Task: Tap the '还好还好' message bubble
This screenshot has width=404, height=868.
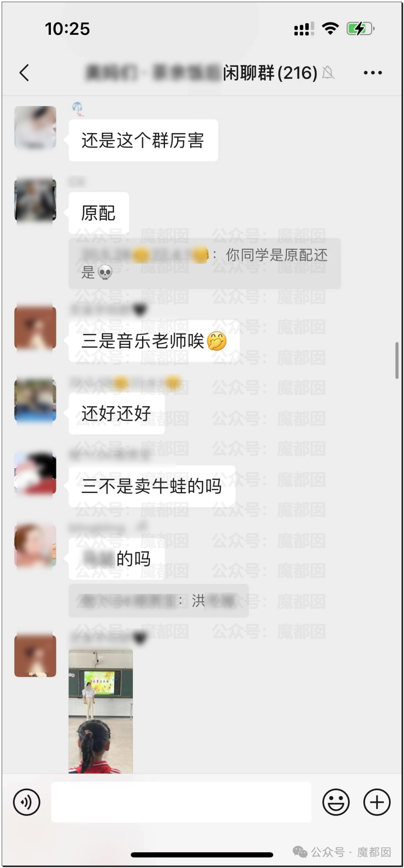Action: click(x=117, y=413)
